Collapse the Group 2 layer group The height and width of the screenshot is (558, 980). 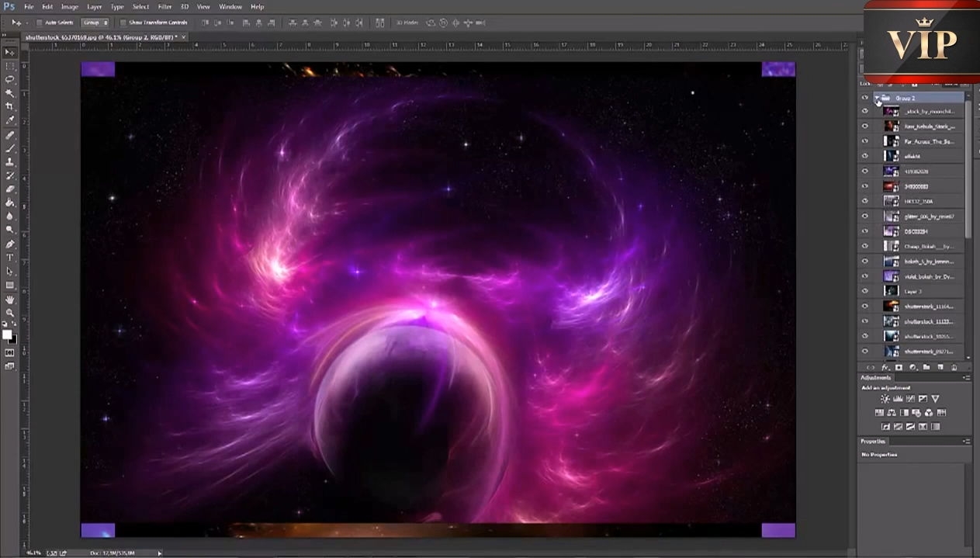point(878,98)
